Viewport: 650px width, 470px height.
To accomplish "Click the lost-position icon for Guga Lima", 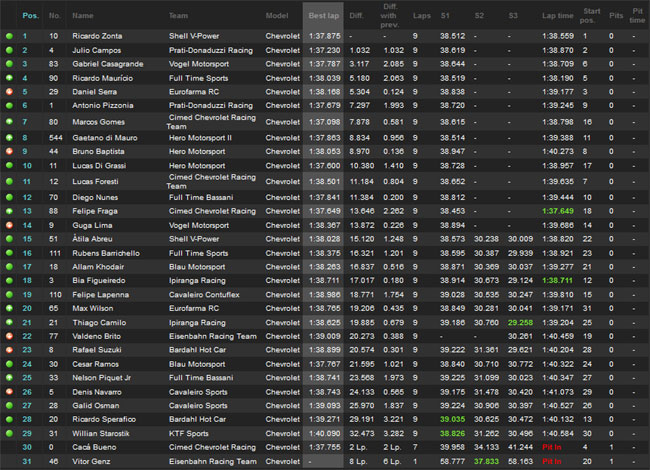I will pyautogui.click(x=9, y=225).
